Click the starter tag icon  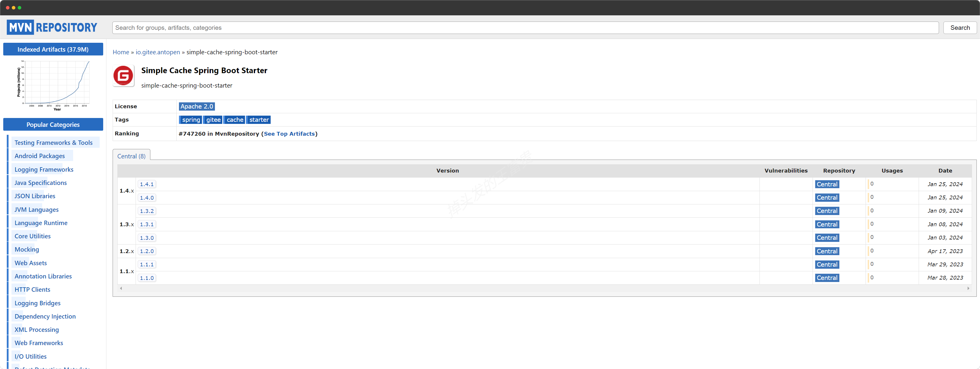pos(259,119)
